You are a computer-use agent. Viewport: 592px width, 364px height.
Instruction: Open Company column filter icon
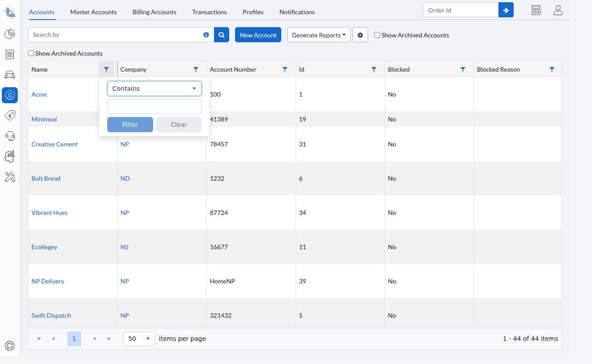click(x=196, y=69)
